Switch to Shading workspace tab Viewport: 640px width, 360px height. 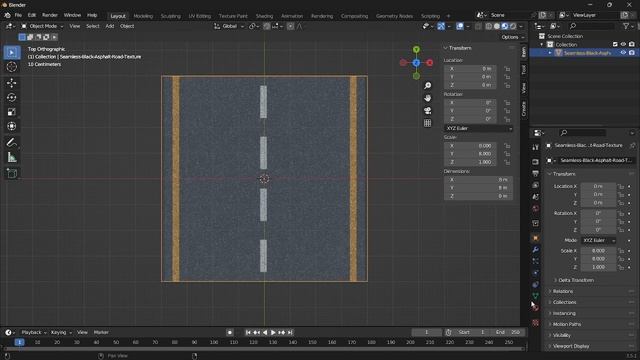click(264, 16)
